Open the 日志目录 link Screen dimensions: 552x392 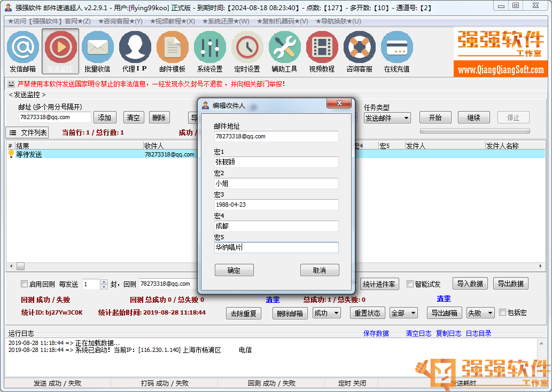[479, 333]
